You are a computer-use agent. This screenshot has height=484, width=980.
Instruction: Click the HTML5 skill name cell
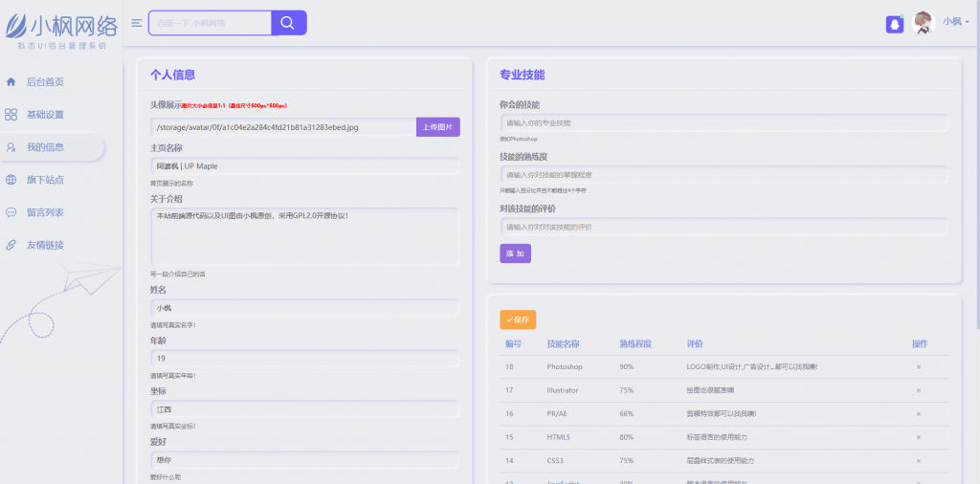pos(558,437)
